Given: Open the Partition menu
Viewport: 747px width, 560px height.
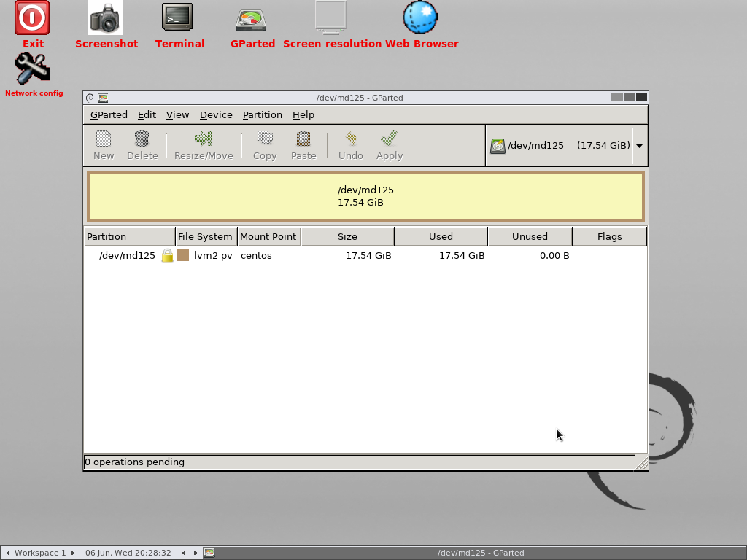Looking at the screenshot, I should pos(263,114).
